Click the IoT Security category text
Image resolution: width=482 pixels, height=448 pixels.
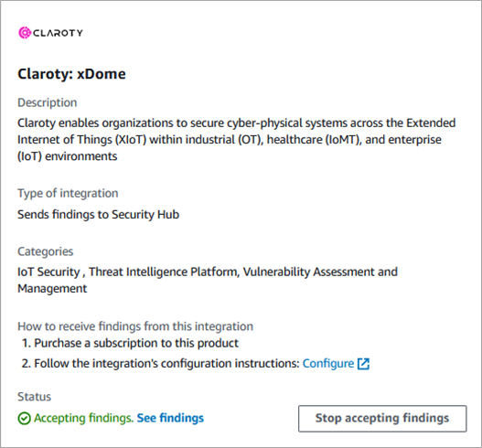tap(48, 272)
